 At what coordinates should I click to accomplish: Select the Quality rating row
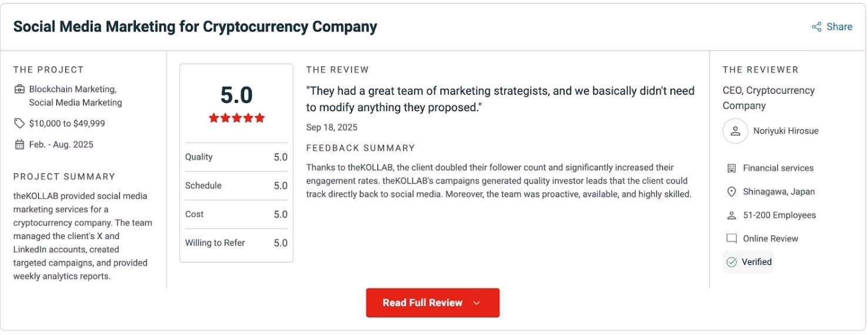pos(236,157)
